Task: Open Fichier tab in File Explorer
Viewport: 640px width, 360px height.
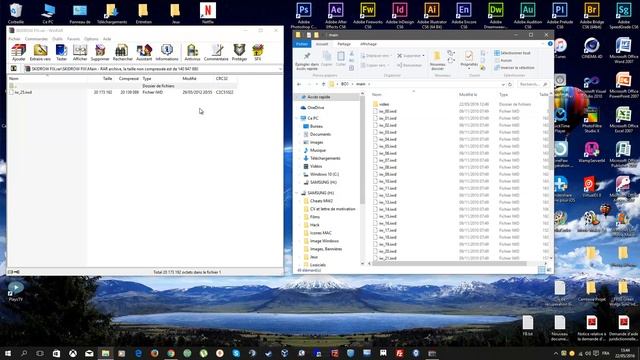Action: pyautogui.click(x=302, y=44)
